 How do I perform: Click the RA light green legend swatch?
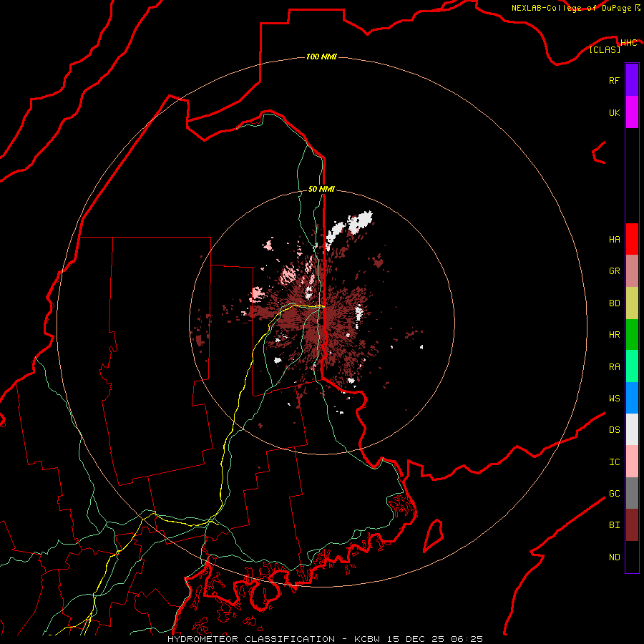click(x=632, y=366)
